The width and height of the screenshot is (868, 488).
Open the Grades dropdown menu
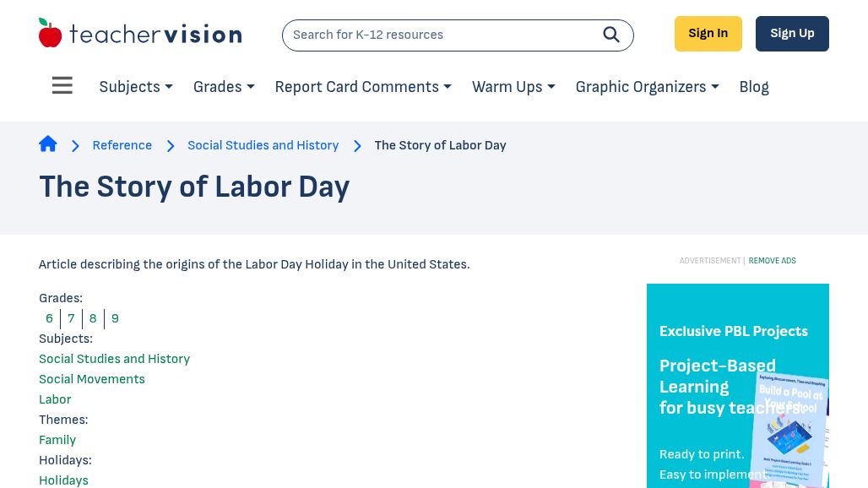click(x=224, y=87)
